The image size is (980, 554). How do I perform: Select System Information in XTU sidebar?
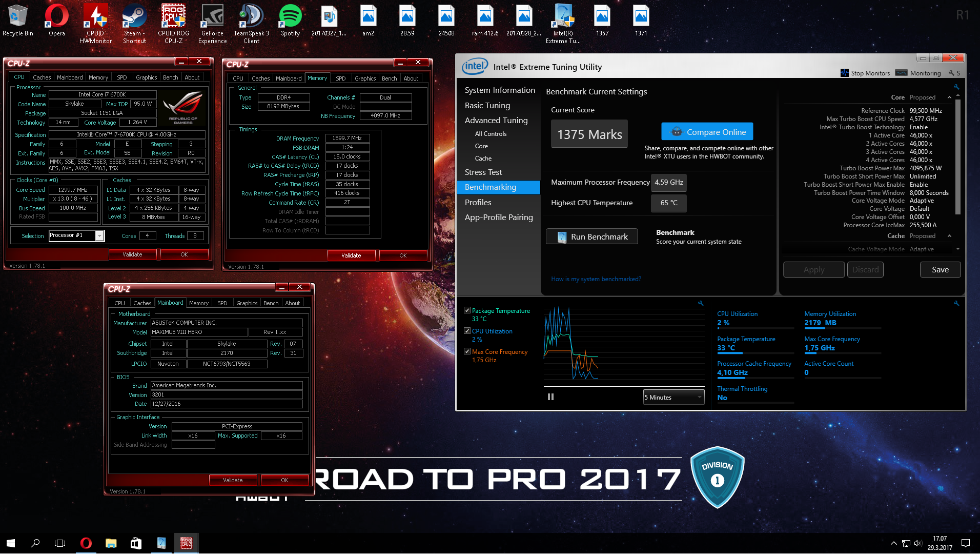[x=500, y=90]
